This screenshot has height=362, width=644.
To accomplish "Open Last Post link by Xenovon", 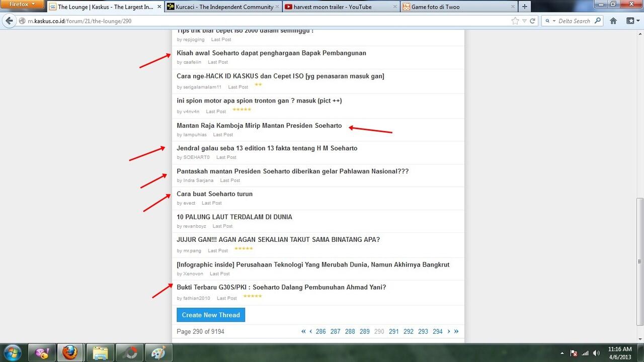I will pyautogui.click(x=219, y=274).
